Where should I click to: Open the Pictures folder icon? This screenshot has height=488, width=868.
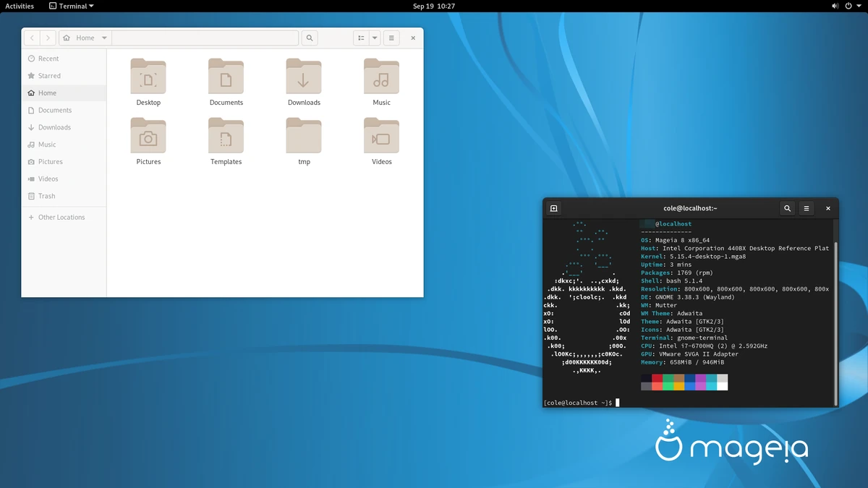(x=148, y=136)
